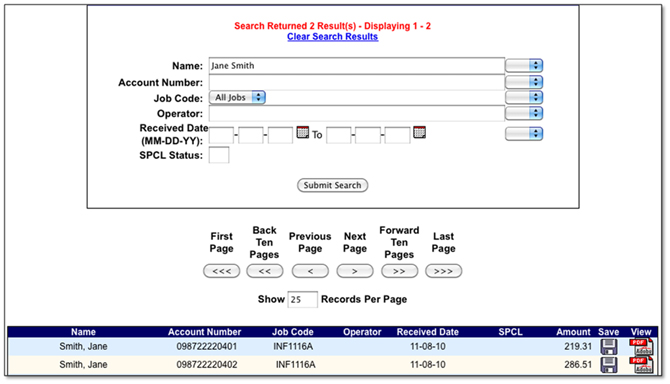Click the Account Number input field
The height and width of the screenshot is (384, 670).
(356, 82)
